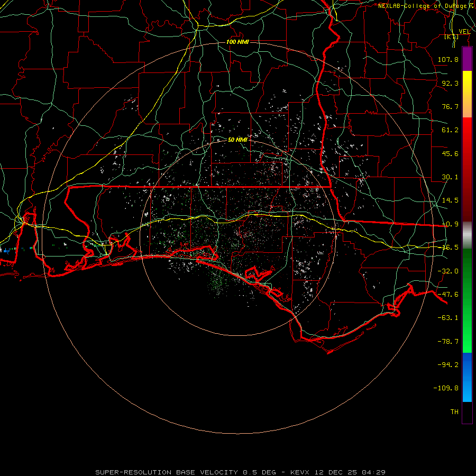Pick the purple segment of velocity color bar

click(467, 59)
